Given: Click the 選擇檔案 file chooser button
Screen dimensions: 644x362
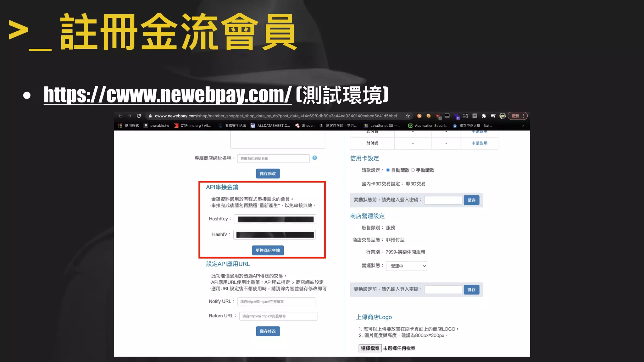Looking at the screenshot, I should click(x=370, y=348).
